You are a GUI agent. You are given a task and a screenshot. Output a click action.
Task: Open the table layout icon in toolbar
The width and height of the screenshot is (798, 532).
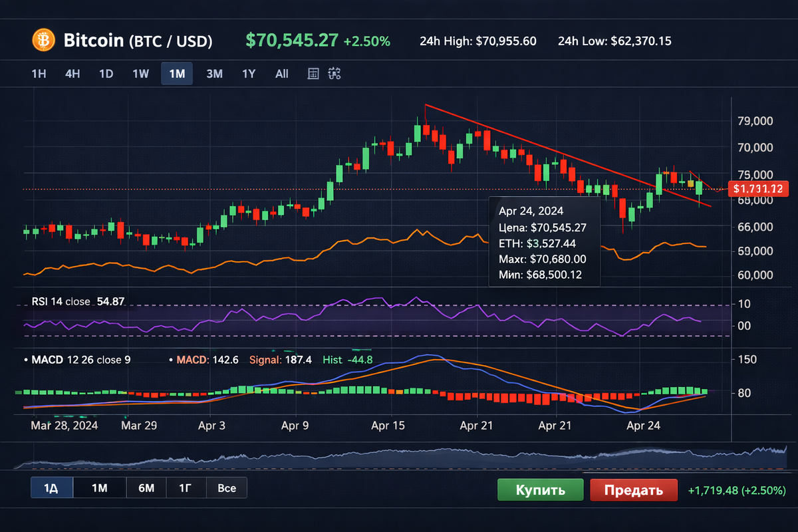point(313,74)
